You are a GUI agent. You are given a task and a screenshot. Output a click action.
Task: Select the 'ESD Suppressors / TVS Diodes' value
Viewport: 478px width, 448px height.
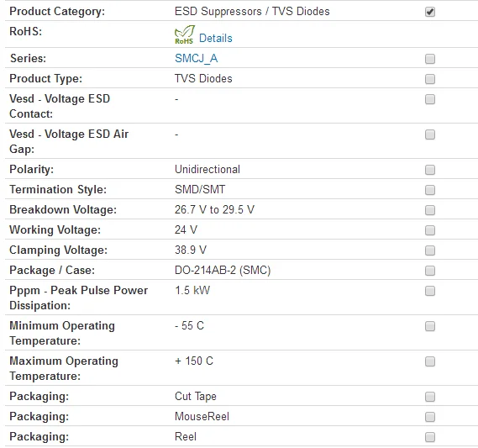(252, 11)
